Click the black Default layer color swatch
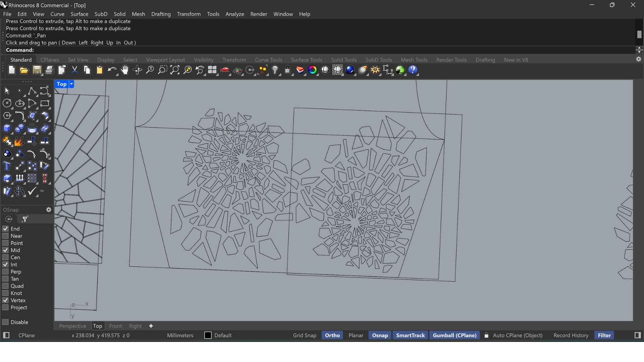The width and height of the screenshot is (644, 362). [208, 336]
